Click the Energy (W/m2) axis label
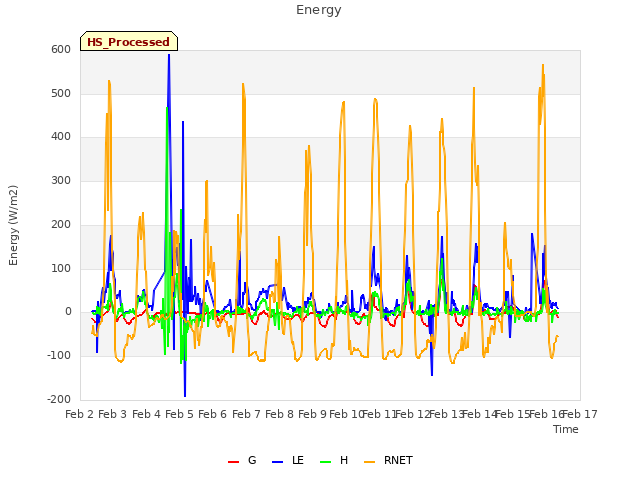Screen dimensions: 640x480 (13, 225)
